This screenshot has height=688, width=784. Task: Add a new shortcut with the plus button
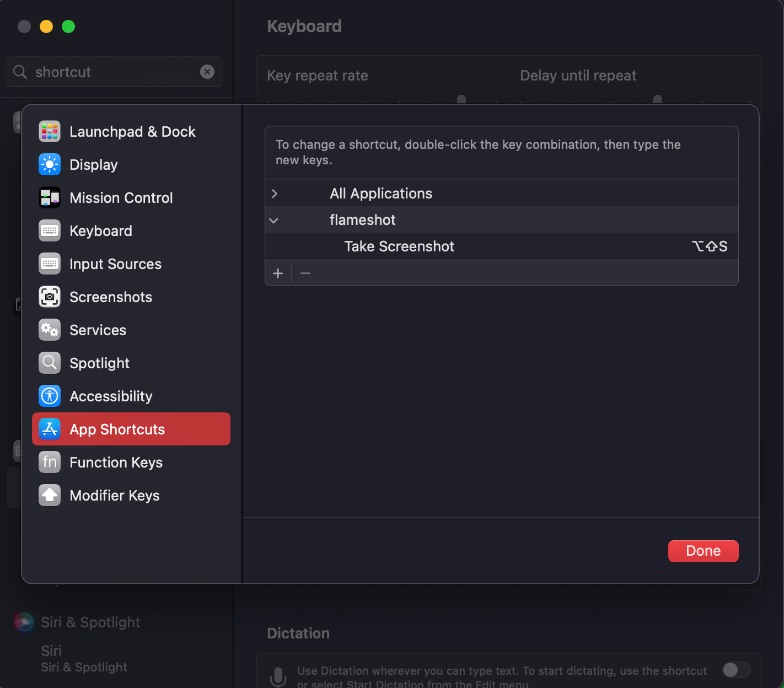[278, 273]
